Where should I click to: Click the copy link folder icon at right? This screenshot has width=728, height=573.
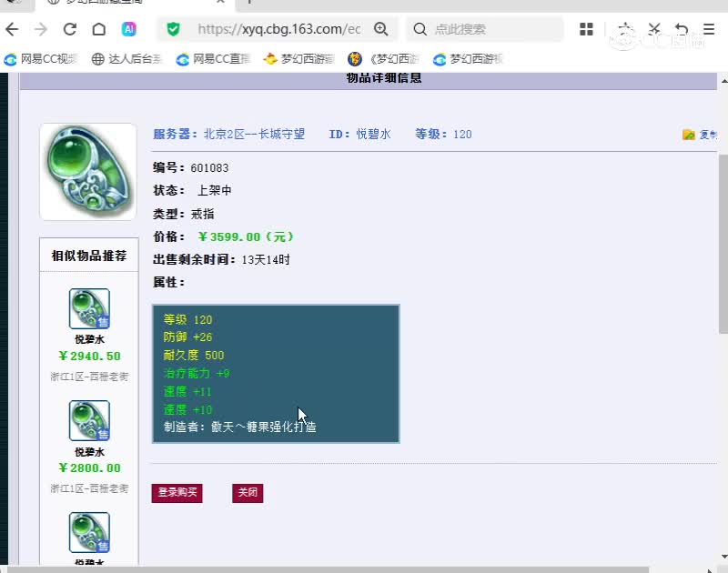click(689, 135)
